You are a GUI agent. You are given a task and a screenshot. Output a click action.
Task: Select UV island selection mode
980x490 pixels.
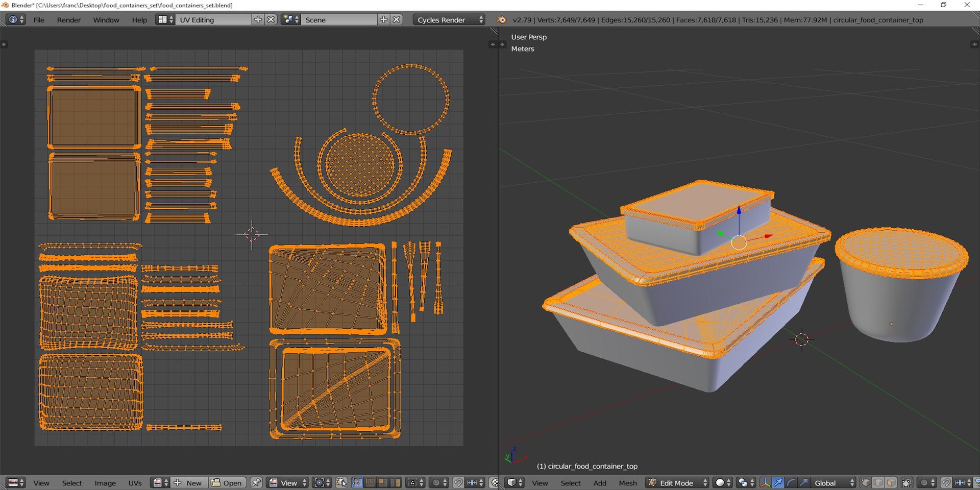click(x=396, y=483)
